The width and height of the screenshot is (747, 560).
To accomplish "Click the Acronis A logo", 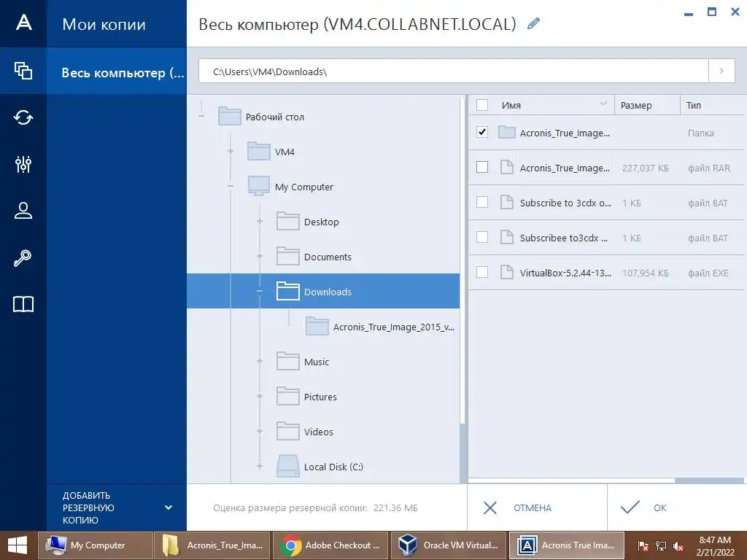I will [x=23, y=23].
